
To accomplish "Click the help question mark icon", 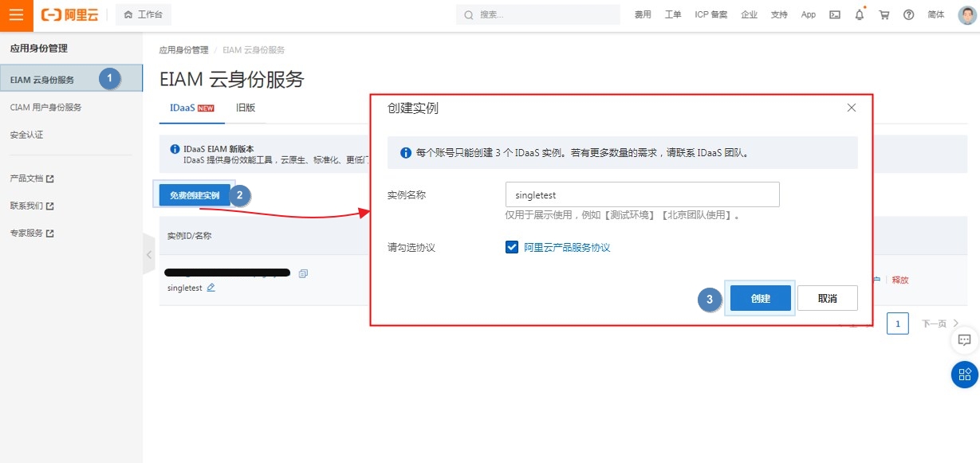I will (x=908, y=15).
